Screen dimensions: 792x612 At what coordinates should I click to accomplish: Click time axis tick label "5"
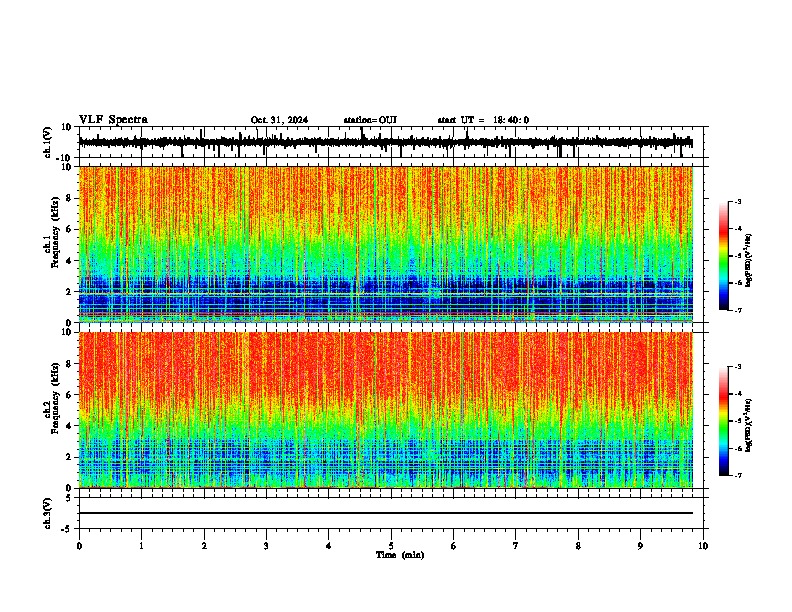(391, 546)
